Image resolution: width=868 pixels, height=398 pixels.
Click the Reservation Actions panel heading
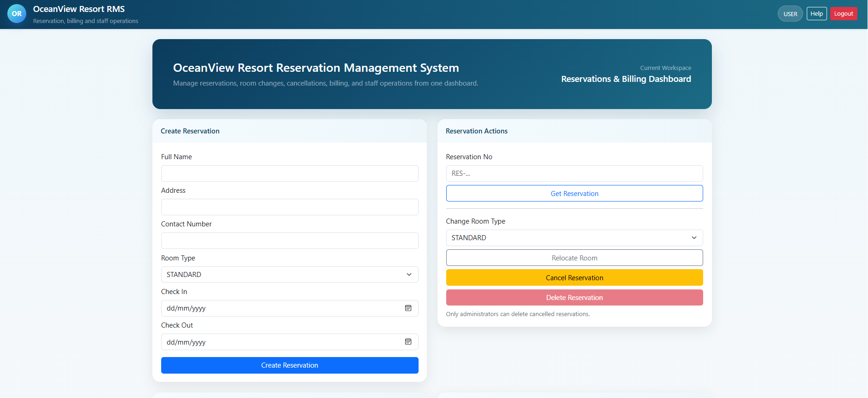click(477, 131)
